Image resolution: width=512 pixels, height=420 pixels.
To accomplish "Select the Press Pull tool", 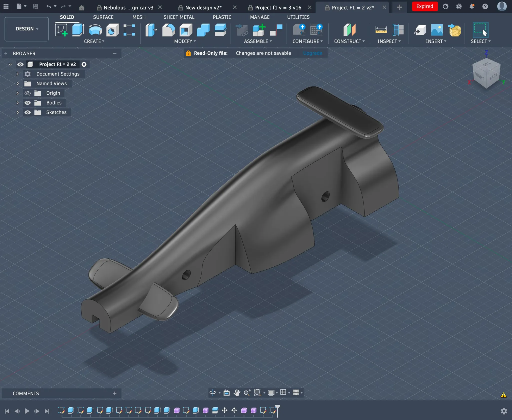I will coord(151,30).
